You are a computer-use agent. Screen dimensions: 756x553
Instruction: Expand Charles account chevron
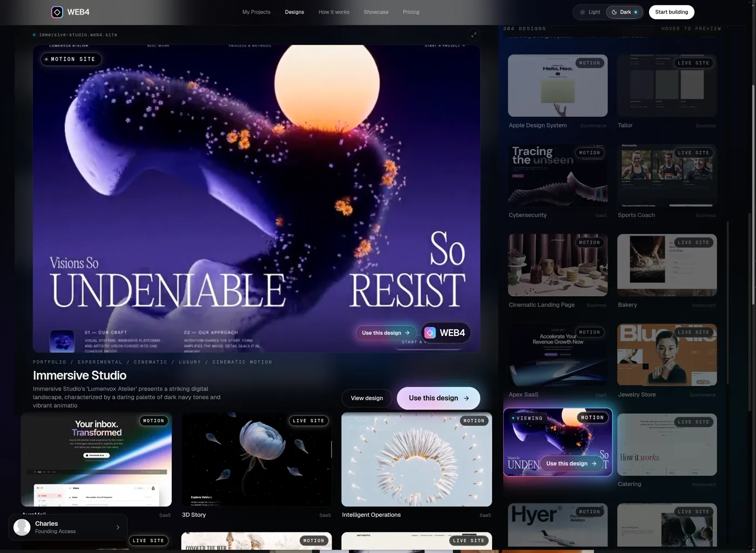(x=118, y=528)
